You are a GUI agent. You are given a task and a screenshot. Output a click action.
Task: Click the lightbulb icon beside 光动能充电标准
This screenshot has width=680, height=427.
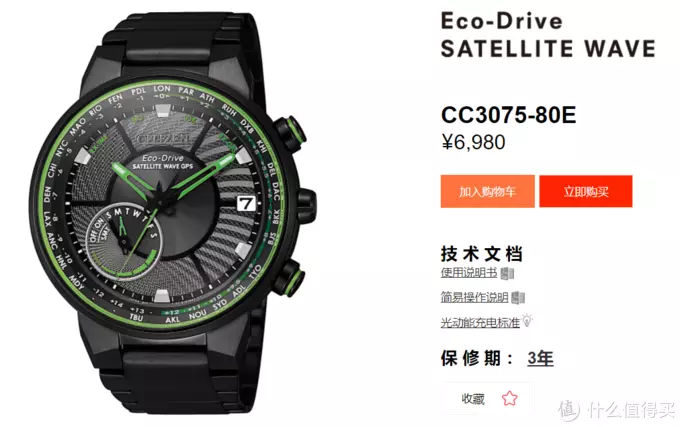tap(527, 321)
